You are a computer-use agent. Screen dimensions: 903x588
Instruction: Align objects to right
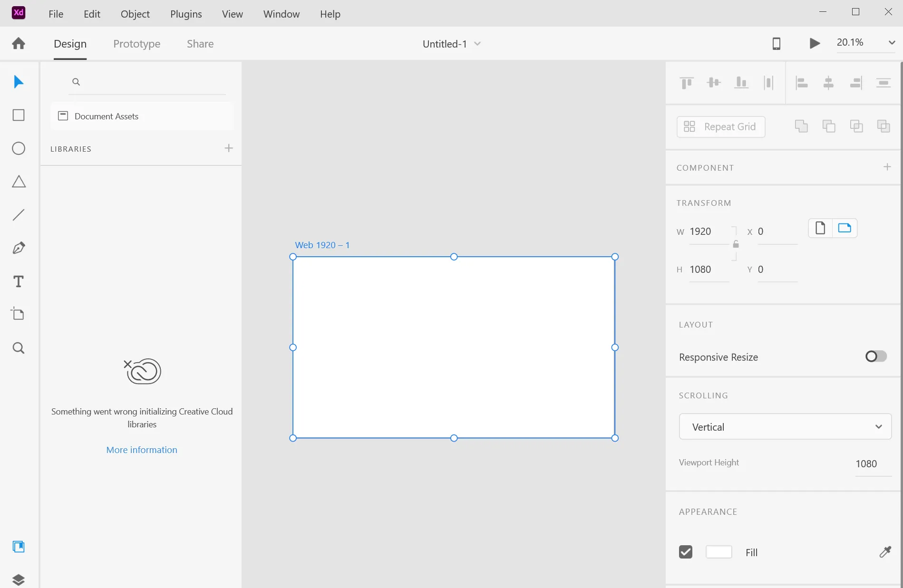tap(856, 83)
